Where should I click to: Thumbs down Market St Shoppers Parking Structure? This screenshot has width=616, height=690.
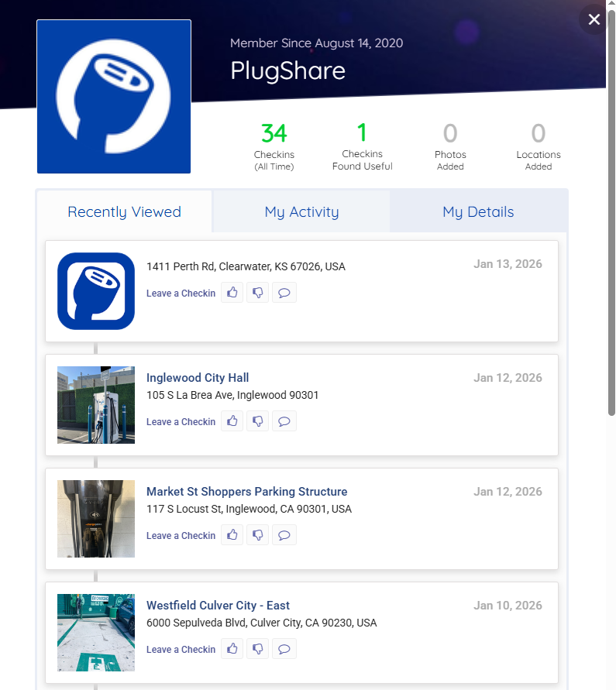(258, 535)
